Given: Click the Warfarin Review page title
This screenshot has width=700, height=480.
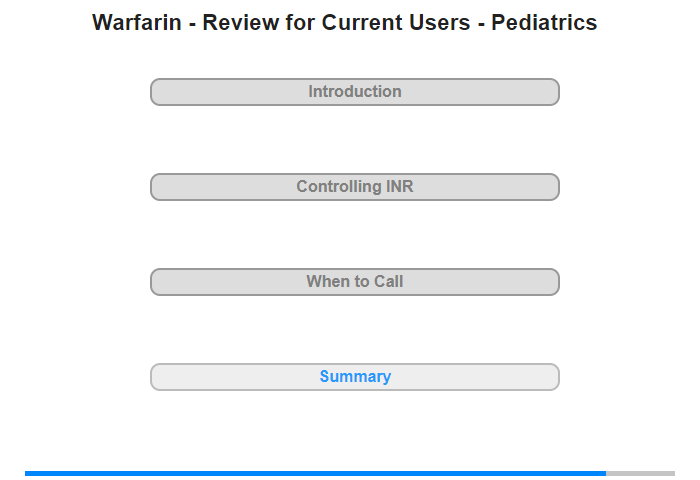Looking at the screenshot, I should (x=344, y=23).
